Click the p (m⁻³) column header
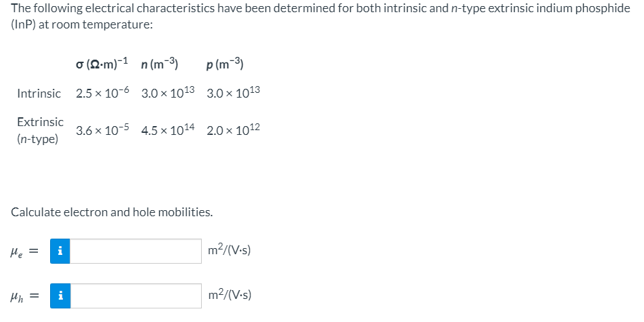The height and width of the screenshot is (322, 644). pos(225,64)
